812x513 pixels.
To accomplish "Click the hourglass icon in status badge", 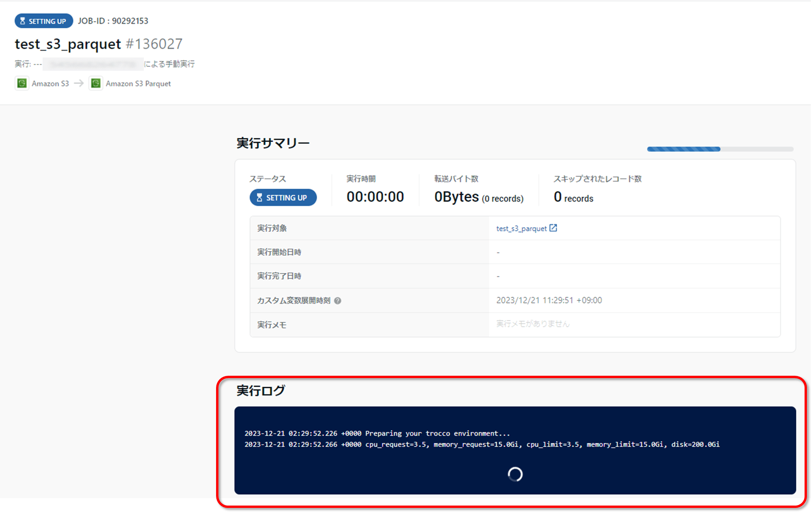I will click(259, 198).
